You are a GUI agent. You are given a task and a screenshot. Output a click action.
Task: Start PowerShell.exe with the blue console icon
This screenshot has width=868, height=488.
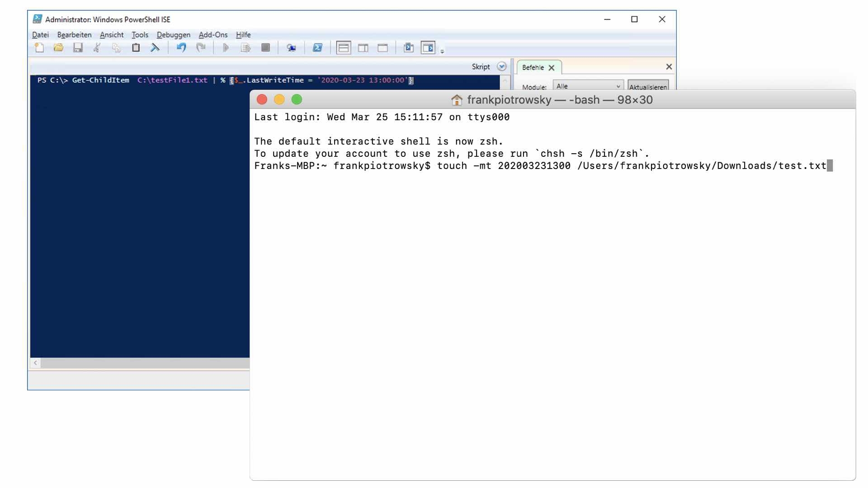coord(317,47)
